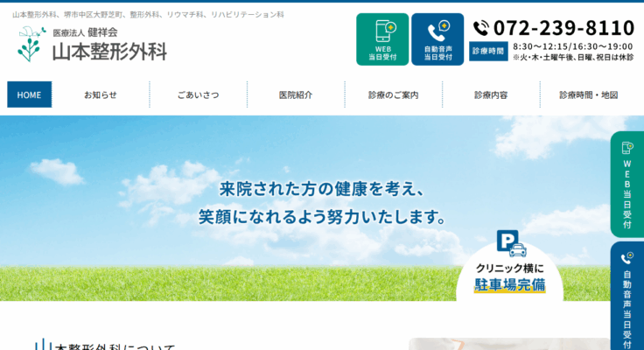The height and width of the screenshot is (350, 644).
Task: Click the 駐車場完備 badge text
Action: [510, 284]
